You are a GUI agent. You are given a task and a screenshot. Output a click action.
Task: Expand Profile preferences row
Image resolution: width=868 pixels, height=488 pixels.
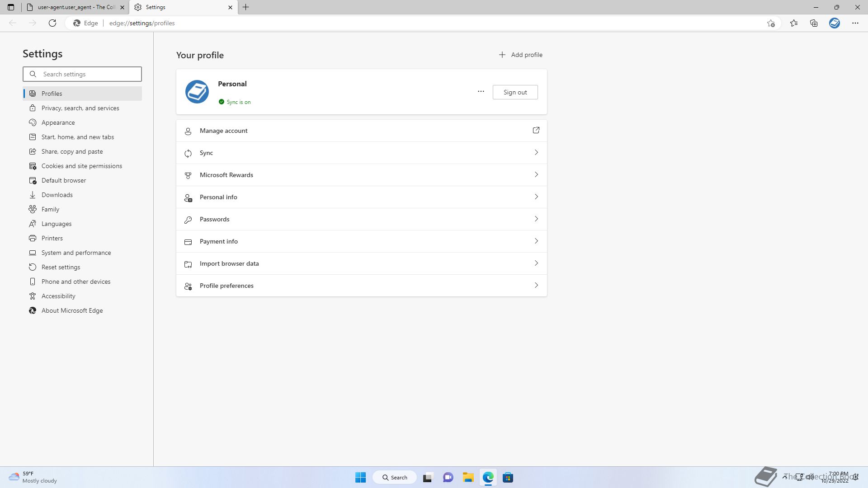362,286
